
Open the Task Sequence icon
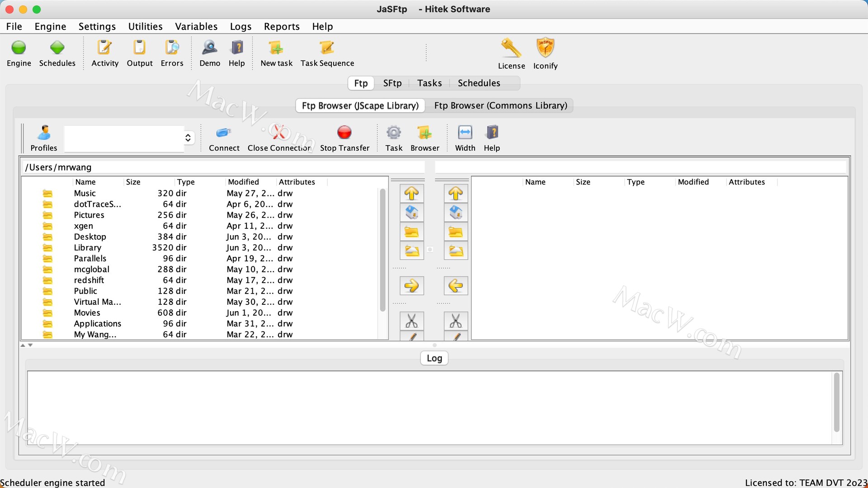tap(327, 47)
